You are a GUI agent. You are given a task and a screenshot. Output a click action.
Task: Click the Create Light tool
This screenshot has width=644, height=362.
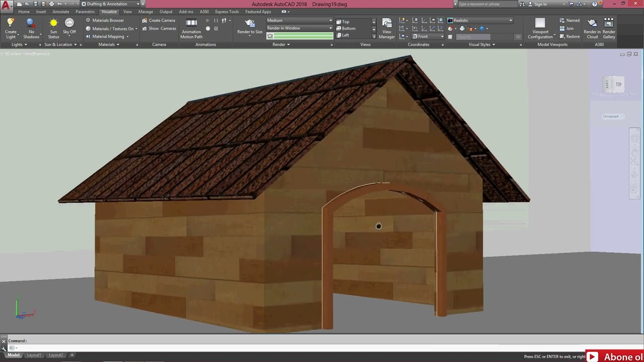11,28
